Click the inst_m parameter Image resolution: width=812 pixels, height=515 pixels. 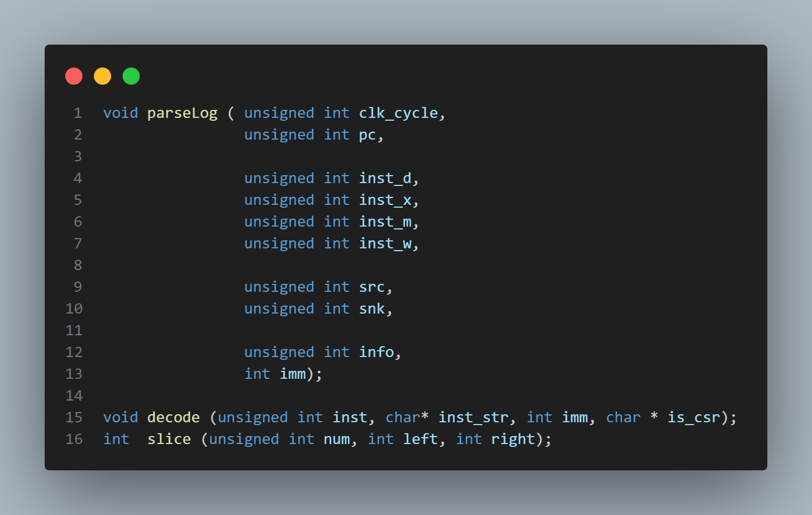point(385,222)
